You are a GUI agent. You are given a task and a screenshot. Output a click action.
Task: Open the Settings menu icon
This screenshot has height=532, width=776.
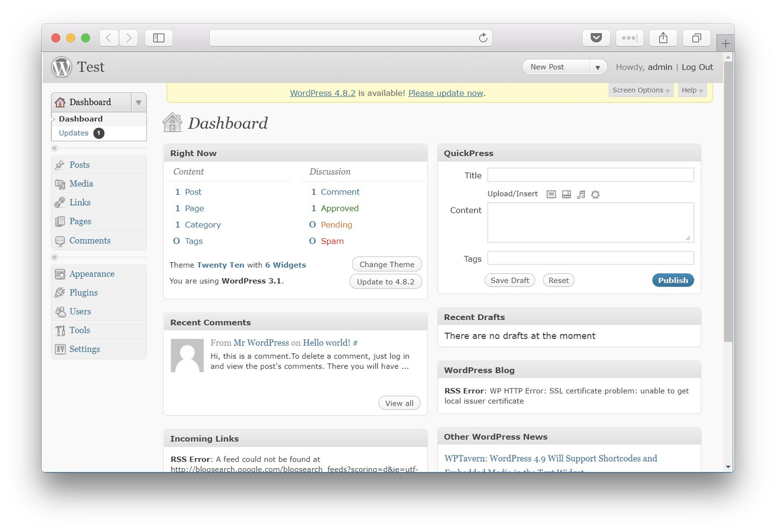pyautogui.click(x=60, y=349)
